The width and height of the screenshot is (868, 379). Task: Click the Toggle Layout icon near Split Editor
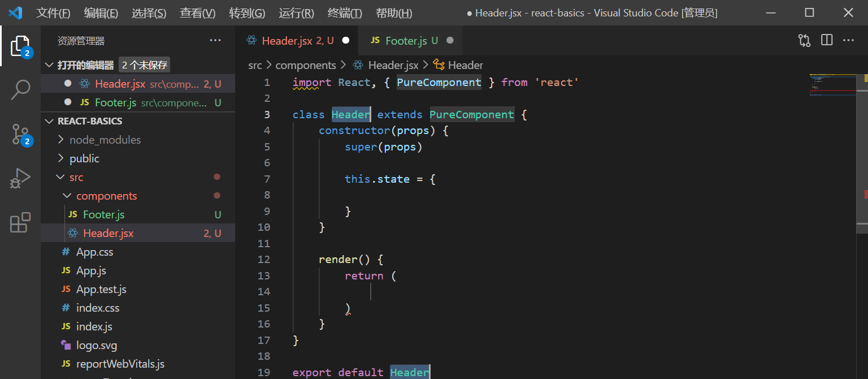pyautogui.click(x=804, y=40)
